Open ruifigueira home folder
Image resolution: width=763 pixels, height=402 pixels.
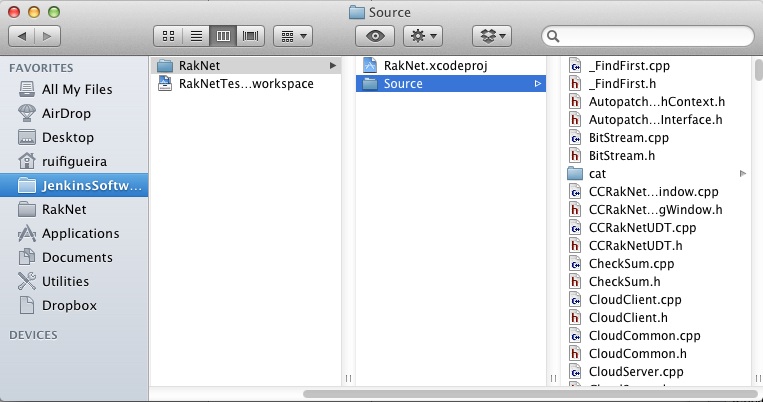tap(76, 161)
